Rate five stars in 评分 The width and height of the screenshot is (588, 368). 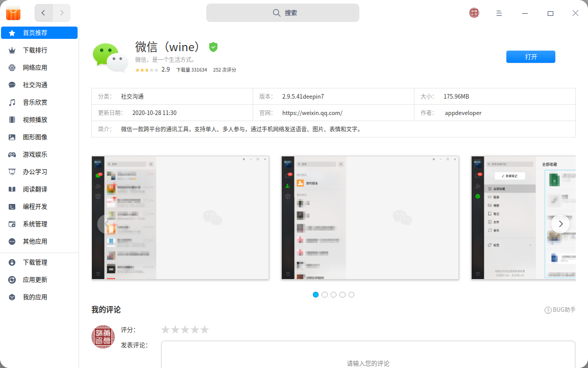(x=204, y=330)
